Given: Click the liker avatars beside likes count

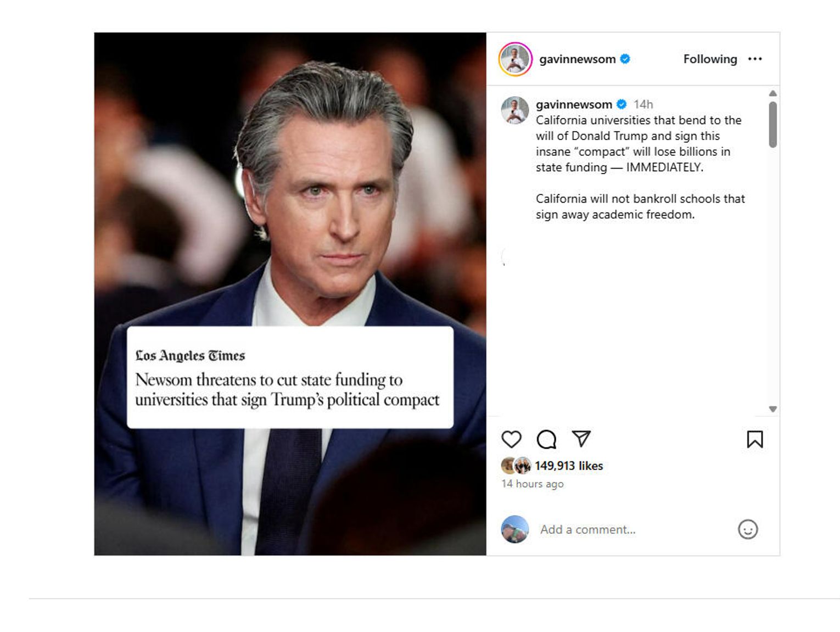Looking at the screenshot, I should point(516,466).
